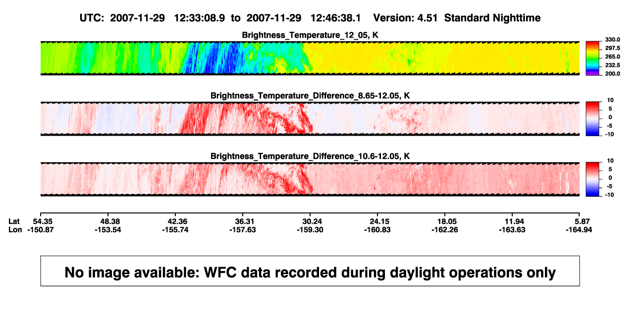644x330 pixels.
Task: Click the Brightness_Temperature_Difference_10.6-12.05 title
Action: point(310,156)
